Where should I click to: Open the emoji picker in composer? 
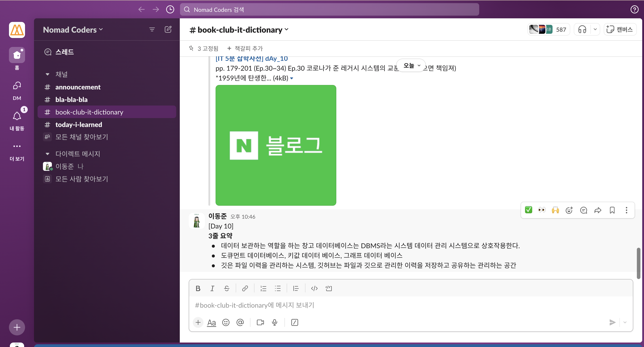(226, 322)
